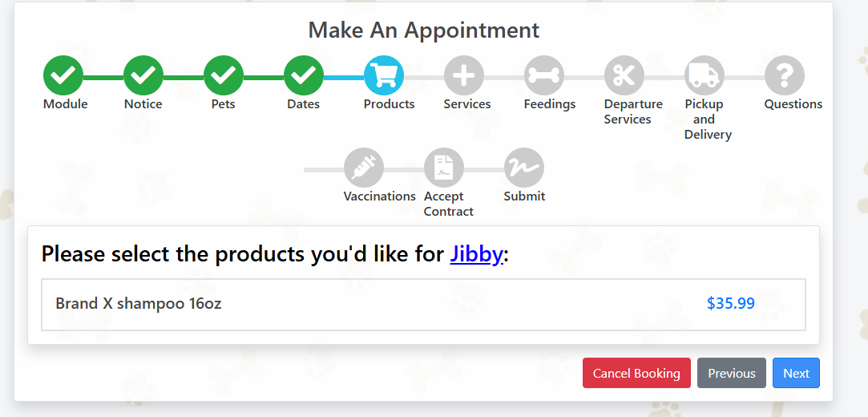The height and width of the screenshot is (417, 868).
Task: Select the Pets completed step icon
Action: pos(224,75)
